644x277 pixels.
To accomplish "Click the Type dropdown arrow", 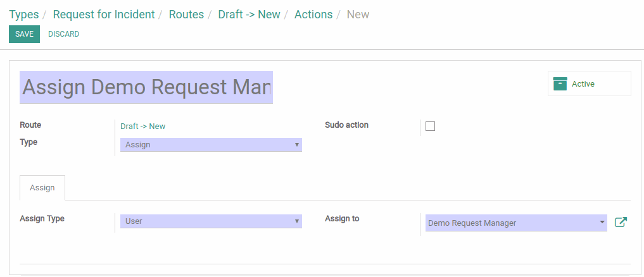I will (296, 144).
